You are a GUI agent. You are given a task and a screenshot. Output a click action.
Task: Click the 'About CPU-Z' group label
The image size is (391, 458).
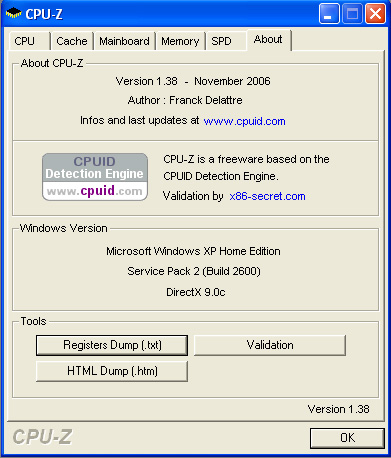click(52, 63)
